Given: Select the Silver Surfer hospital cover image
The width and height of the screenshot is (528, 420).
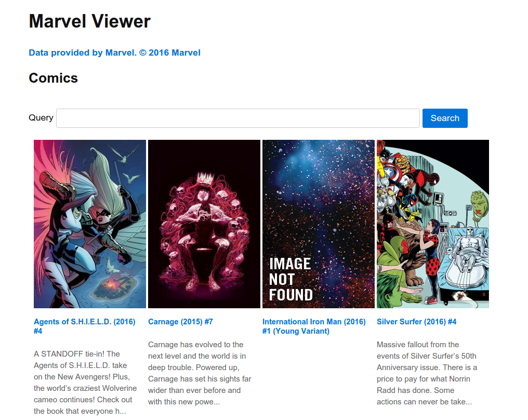Looking at the screenshot, I should tap(433, 224).
